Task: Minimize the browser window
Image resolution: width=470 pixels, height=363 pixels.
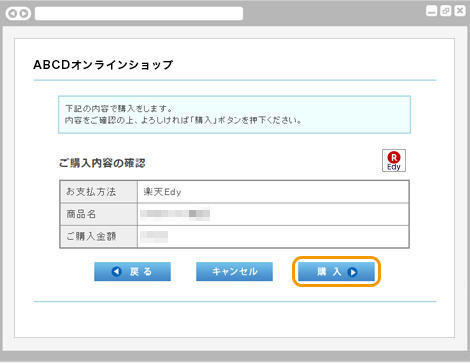Action: coord(431,11)
